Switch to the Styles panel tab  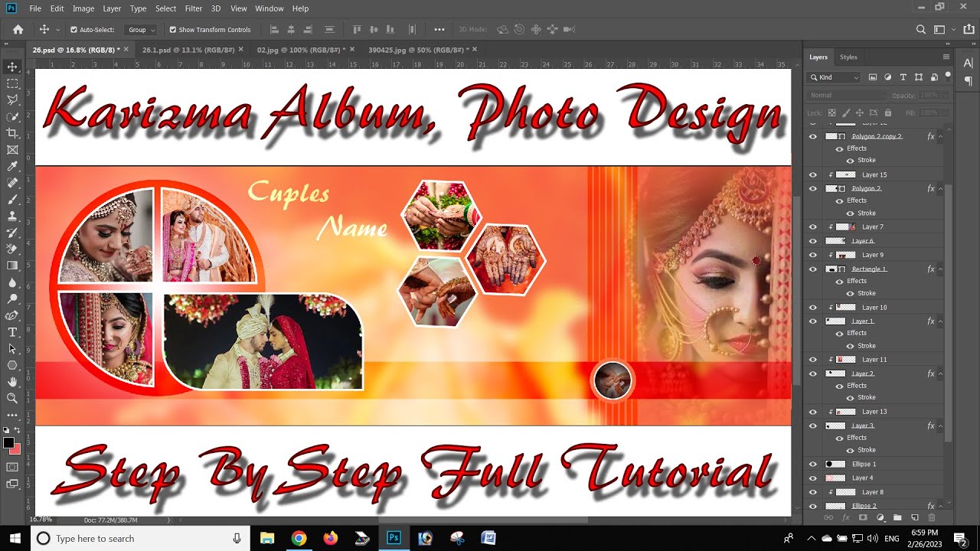click(x=848, y=57)
